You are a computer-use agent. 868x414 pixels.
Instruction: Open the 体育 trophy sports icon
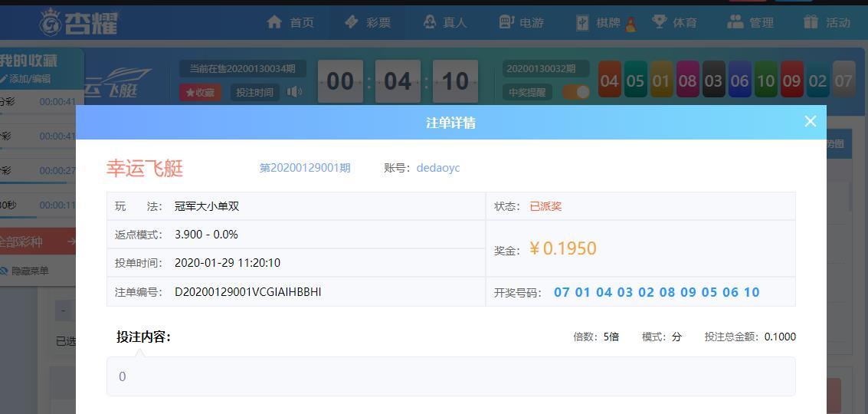(x=660, y=22)
